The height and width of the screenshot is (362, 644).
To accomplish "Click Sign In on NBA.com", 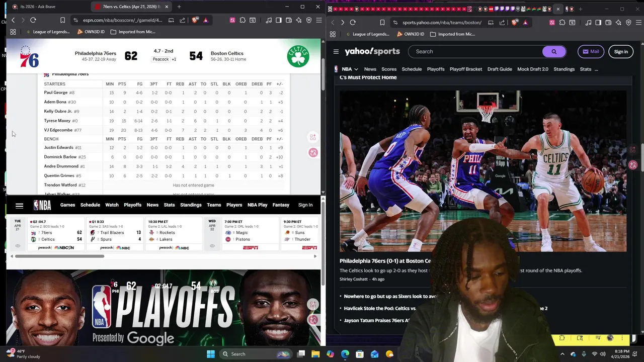I will point(305,205).
